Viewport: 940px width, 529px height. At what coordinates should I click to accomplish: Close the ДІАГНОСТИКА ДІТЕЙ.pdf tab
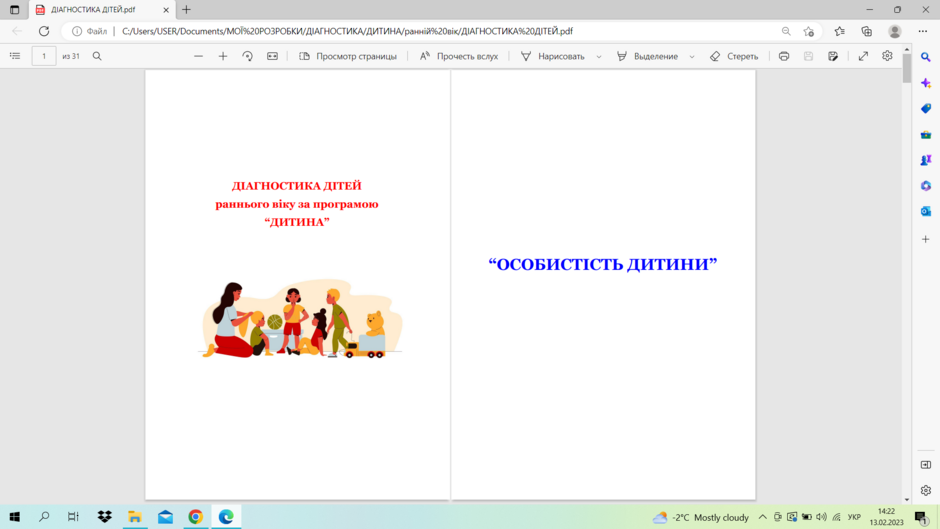click(x=166, y=10)
